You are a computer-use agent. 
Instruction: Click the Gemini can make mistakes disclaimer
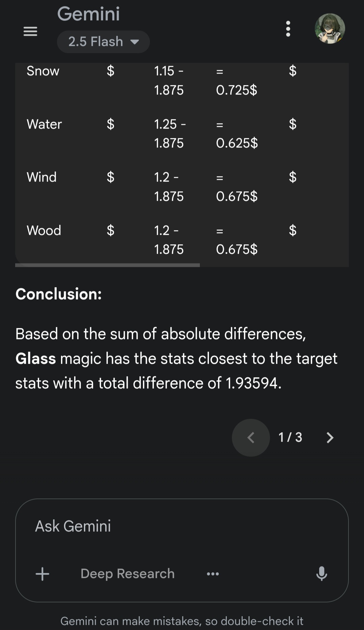tap(182, 621)
